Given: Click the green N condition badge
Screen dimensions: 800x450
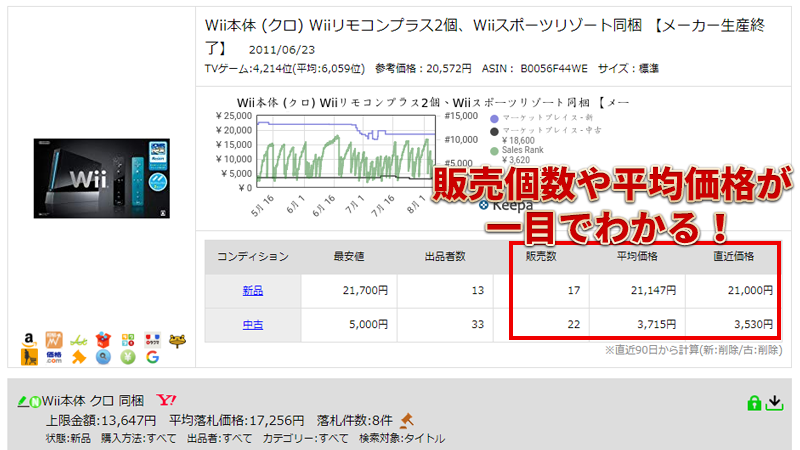Looking at the screenshot, I should 35,402.
